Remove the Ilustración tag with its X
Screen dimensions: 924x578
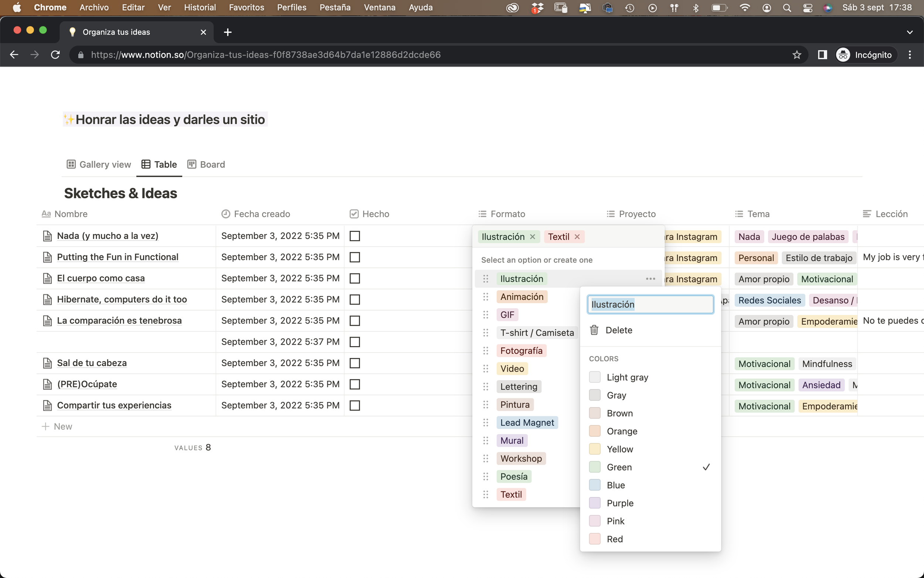coord(533,237)
